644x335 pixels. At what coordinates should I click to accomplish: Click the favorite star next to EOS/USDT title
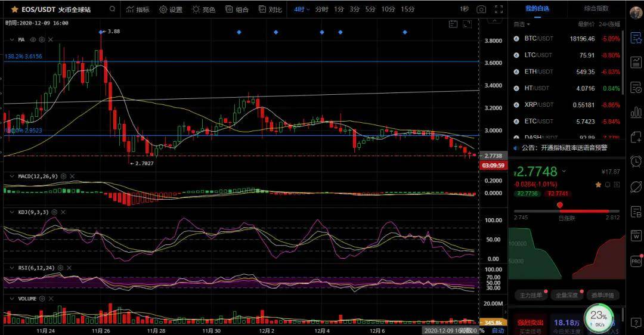(x=14, y=9)
